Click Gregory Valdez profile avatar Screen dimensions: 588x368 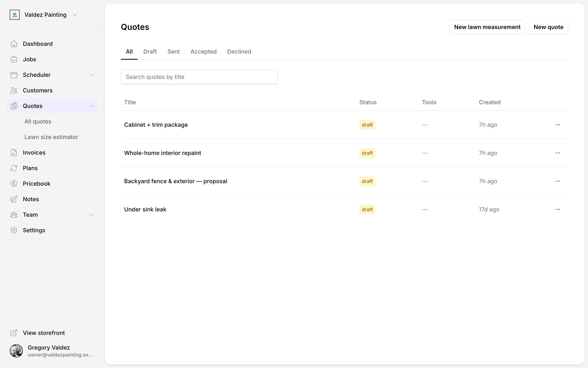(16, 351)
